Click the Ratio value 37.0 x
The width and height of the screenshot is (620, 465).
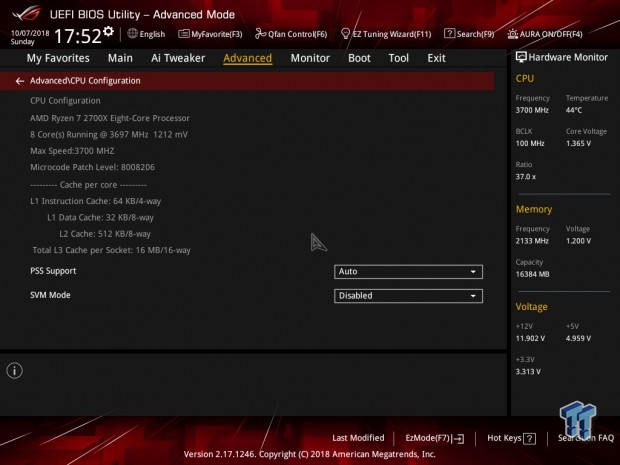coord(526,176)
